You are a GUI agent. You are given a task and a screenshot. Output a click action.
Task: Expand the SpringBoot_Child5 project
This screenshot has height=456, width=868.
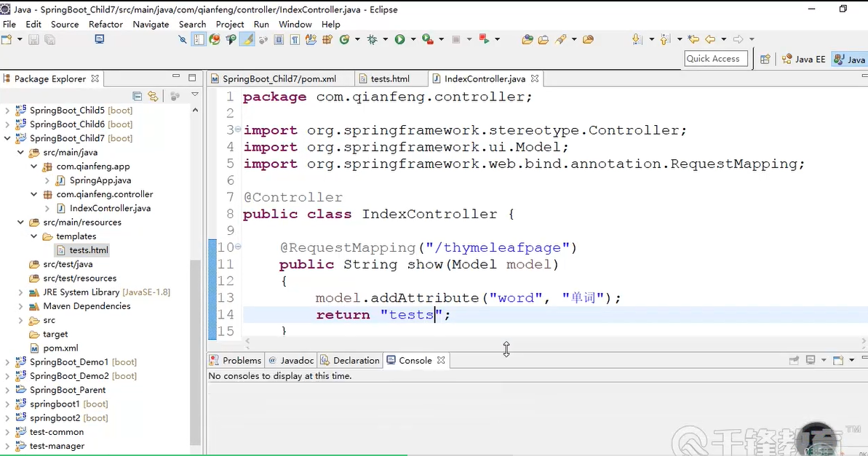(x=7, y=110)
